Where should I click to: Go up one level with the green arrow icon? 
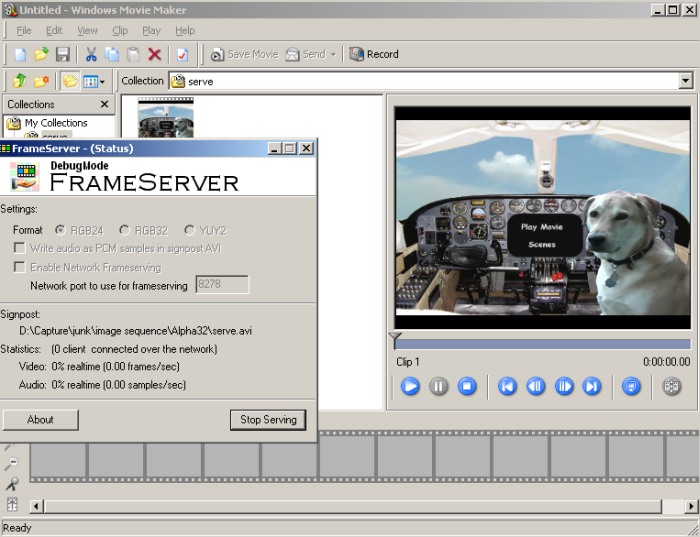coord(20,81)
